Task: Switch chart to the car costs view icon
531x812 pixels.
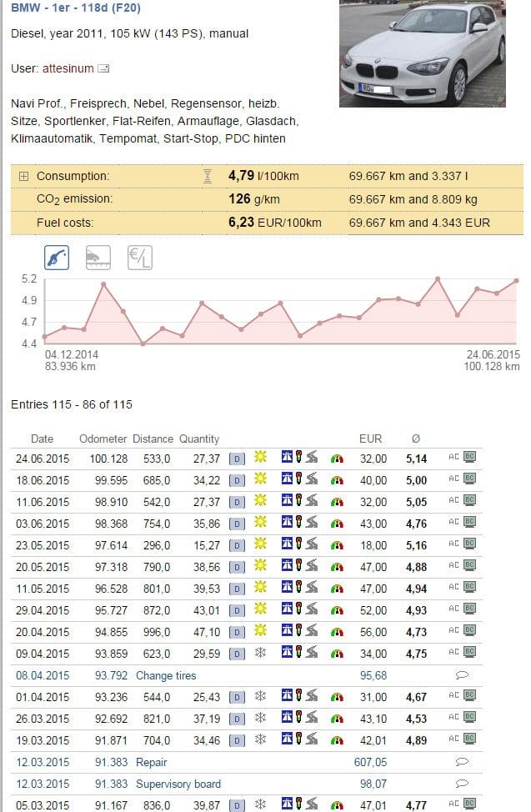Action: tap(98, 258)
